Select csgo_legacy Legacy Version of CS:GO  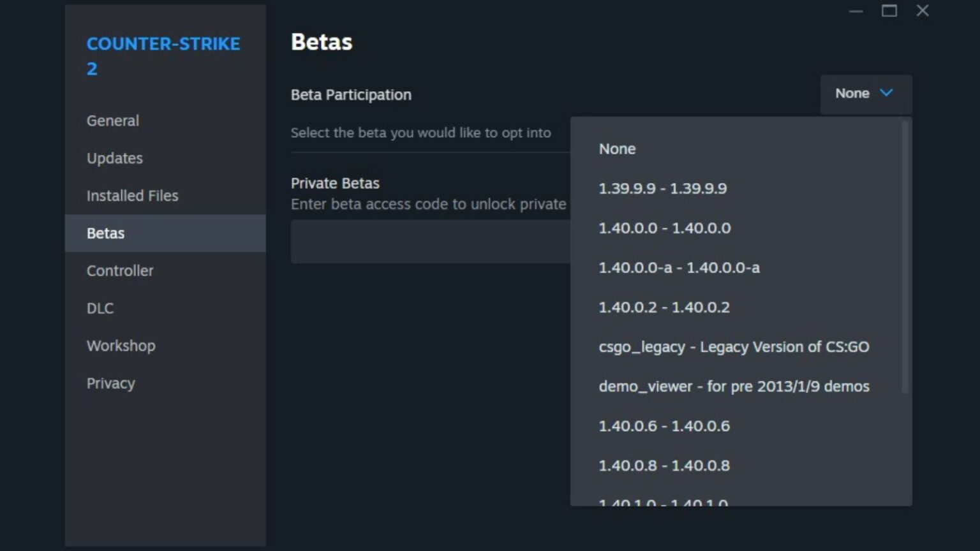coord(733,347)
